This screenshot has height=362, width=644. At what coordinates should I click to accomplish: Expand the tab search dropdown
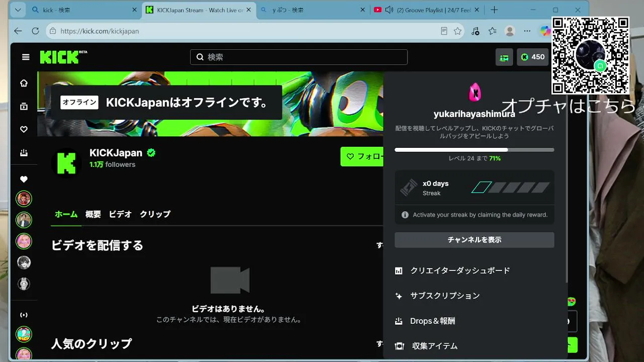(18, 10)
